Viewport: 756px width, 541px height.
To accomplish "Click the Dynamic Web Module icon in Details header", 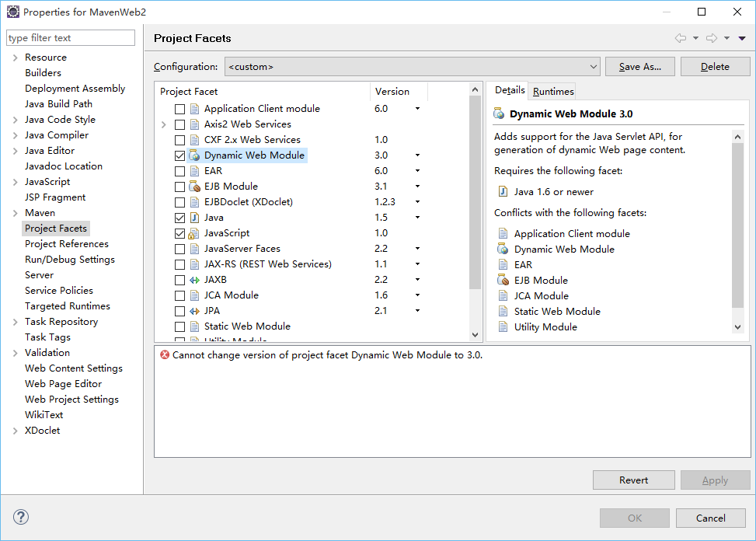I will coord(500,114).
